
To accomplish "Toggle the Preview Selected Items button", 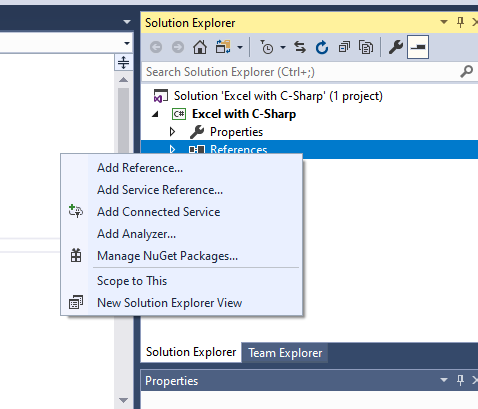I will pos(418,47).
